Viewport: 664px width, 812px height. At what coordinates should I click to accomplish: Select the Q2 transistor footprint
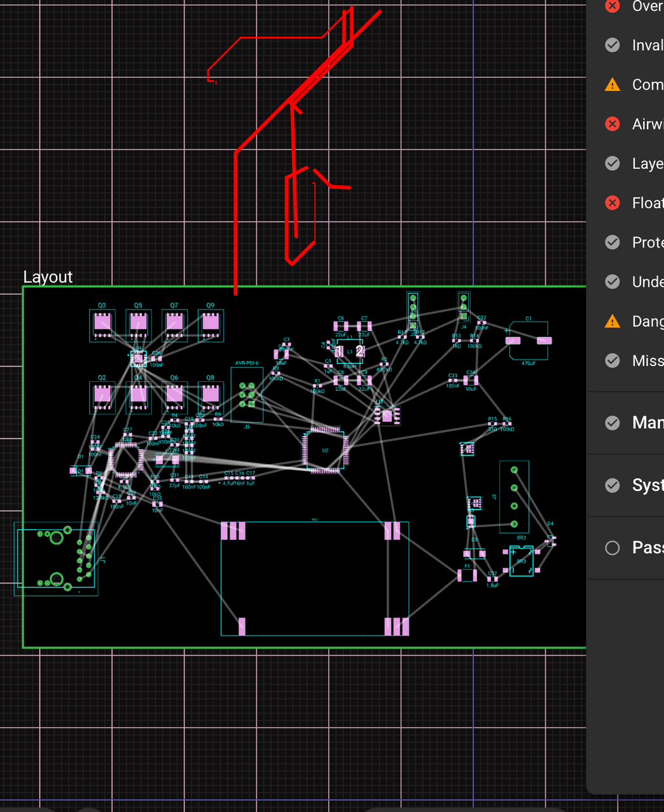pyautogui.click(x=102, y=397)
